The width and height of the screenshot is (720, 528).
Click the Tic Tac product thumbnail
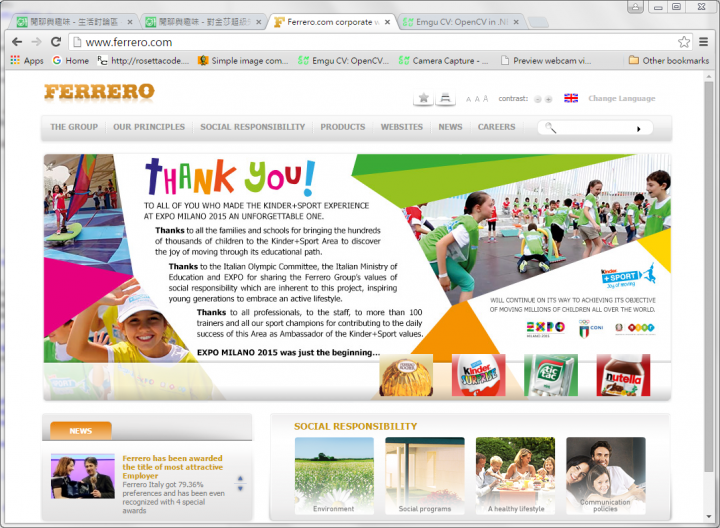click(551, 375)
